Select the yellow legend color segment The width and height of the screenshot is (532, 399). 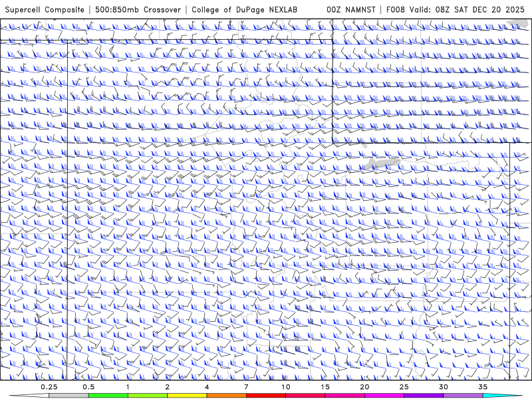[187, 396]
